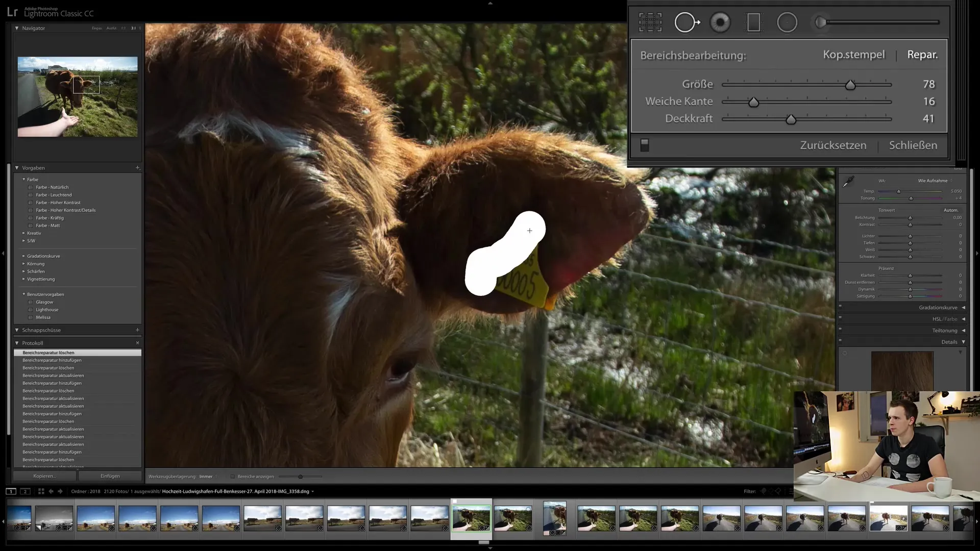This screenshot has height=551, width=980.
Task: Collapse the Navigator panel
Action: (x=17, y=28)
